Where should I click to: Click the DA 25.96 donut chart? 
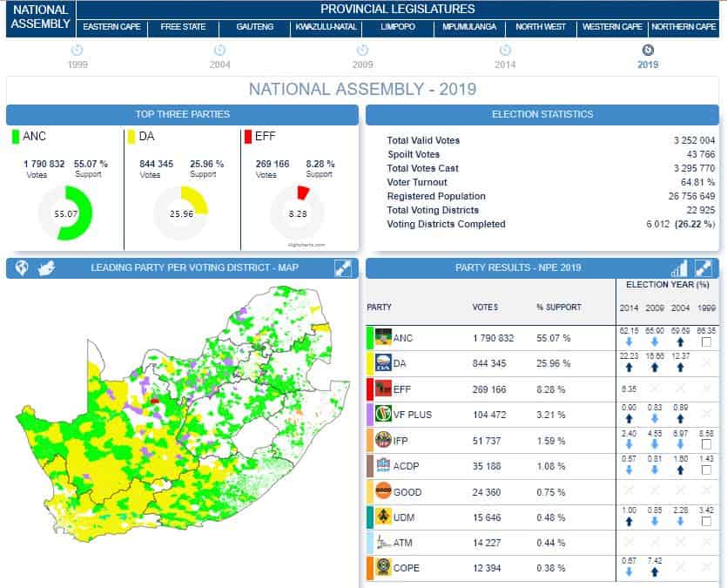181,213
